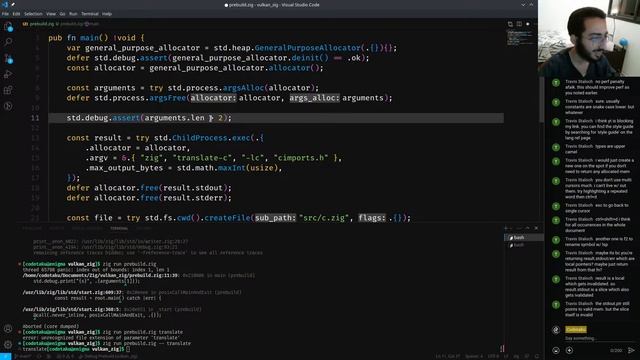The height and width of the screenshot is (360, 640).
Task: Click the ChildProcess.exec call in code
Action: coord(211,138)
